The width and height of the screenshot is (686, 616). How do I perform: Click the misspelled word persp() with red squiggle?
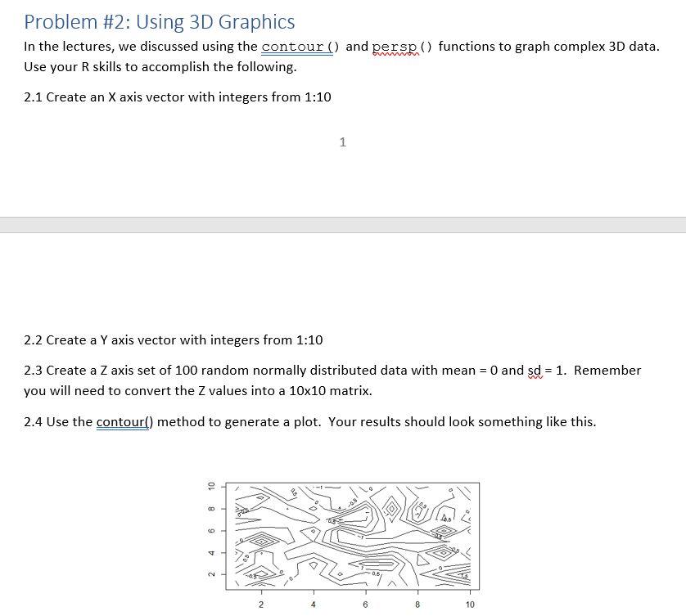pyautogui.click(x=395, y=47)
